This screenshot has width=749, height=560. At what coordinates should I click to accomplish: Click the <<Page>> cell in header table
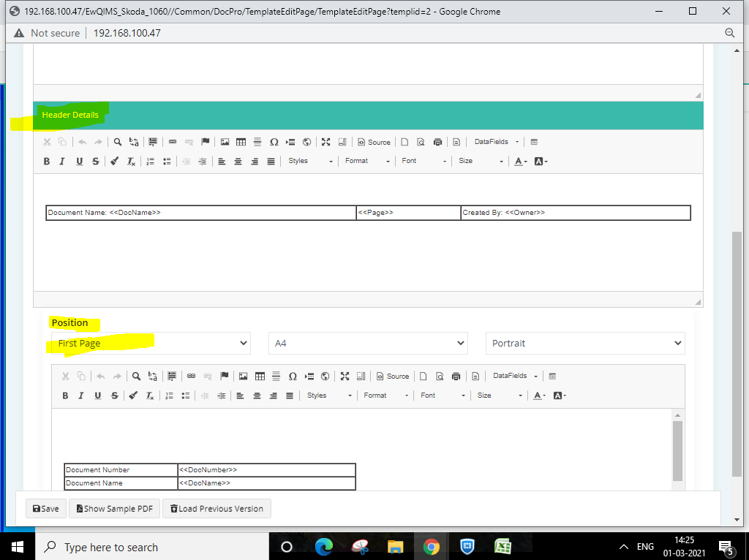click(408, 213)
